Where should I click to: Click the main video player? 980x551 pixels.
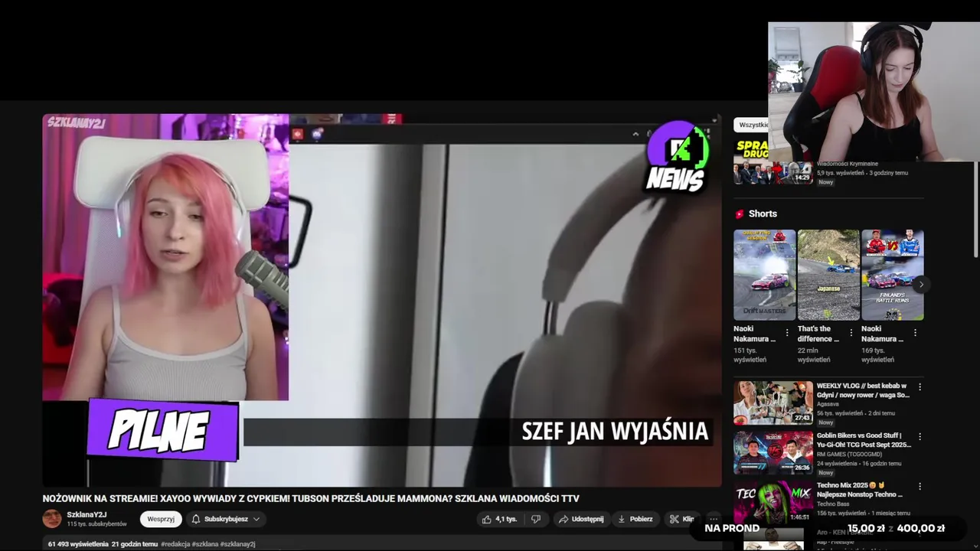coord(382,300)
